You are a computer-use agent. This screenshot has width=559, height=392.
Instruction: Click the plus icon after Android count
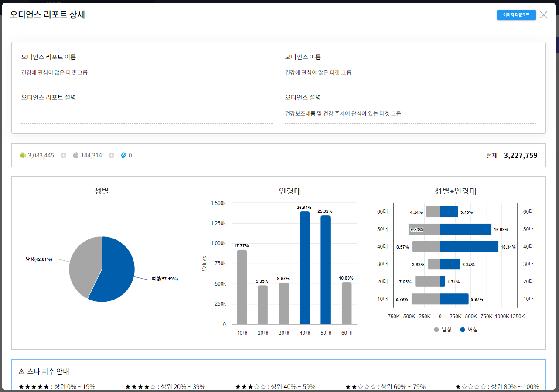tap(64, 155)
